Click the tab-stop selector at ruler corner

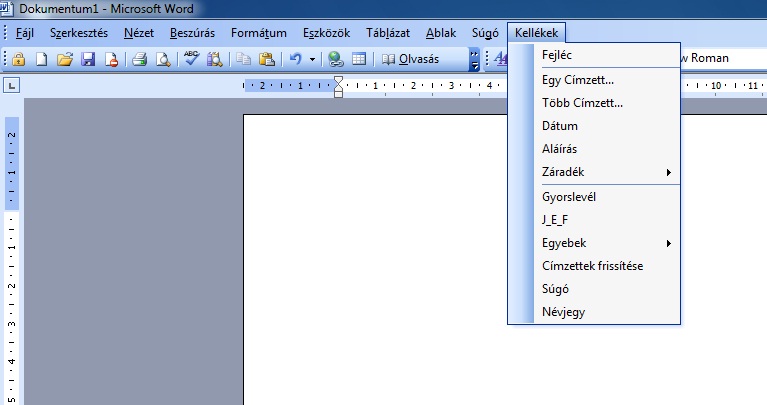[11, 87]
